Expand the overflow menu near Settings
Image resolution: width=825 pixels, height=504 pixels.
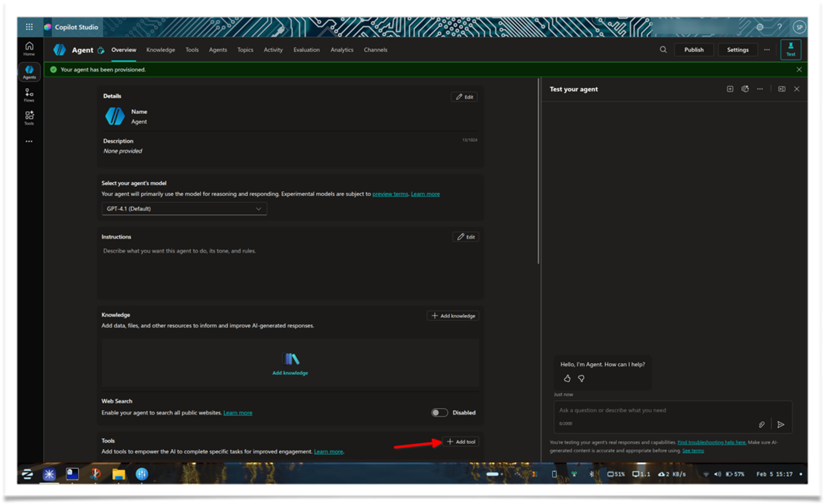(x=767, y=50)
